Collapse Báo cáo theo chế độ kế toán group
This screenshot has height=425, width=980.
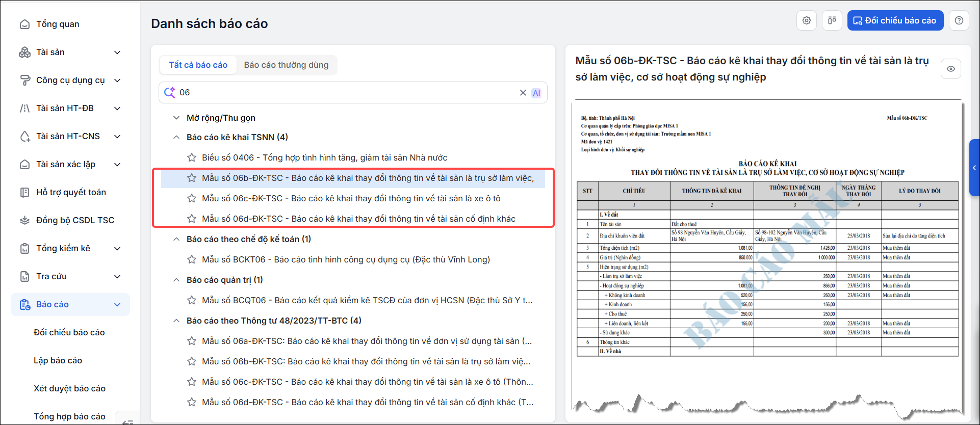tap(176, 239)
